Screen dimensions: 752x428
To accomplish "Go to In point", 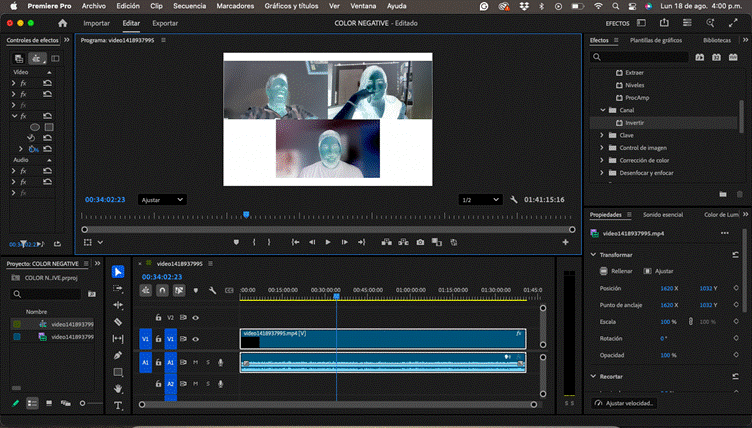I will coord(295,242).
